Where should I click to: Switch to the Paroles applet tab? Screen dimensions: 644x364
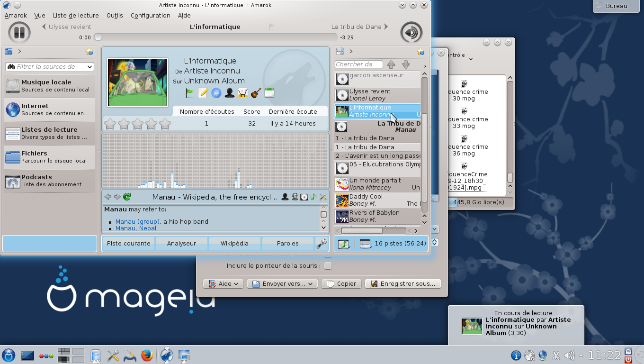click(288, 244)
